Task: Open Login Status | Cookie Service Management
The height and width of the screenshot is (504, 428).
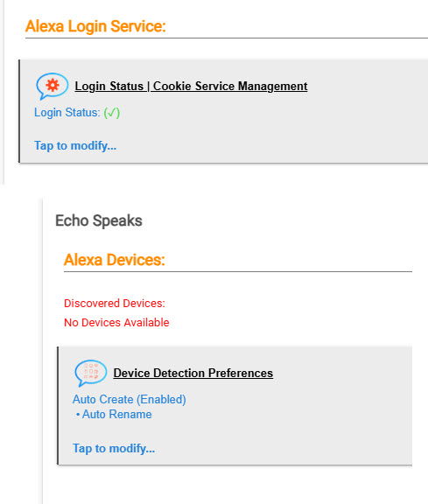Action: coord(191,86)
